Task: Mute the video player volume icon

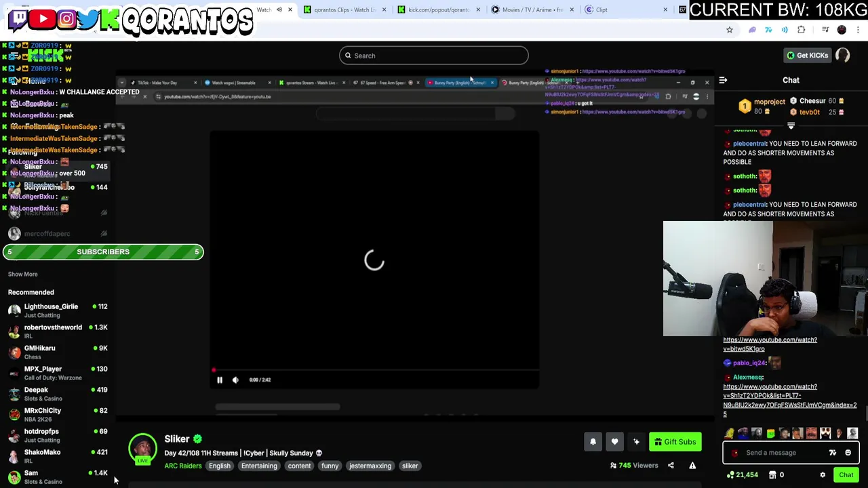Action: click(x=235, y=380)
